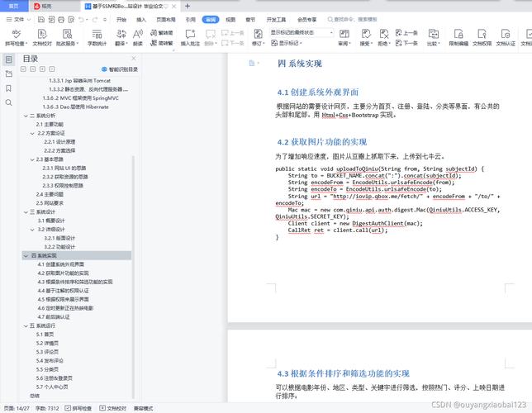Open a new document tab with plus button

click(188, 6)
